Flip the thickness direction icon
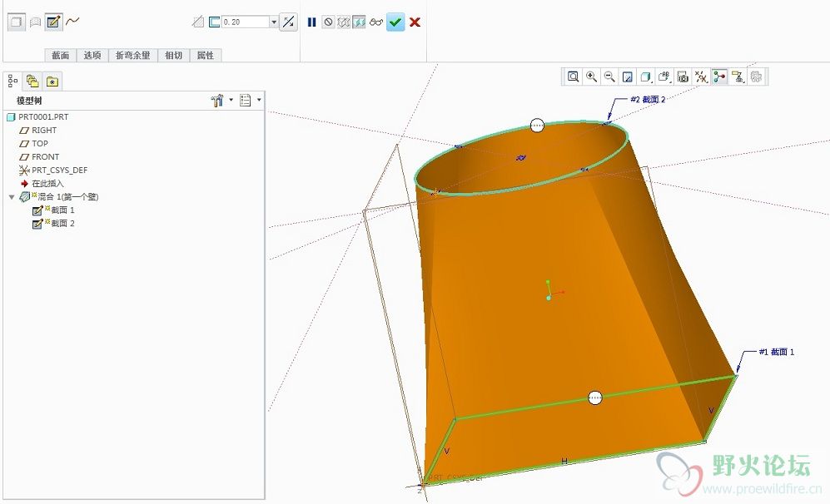This screenshot has width=830, height=504. point(288,22)
